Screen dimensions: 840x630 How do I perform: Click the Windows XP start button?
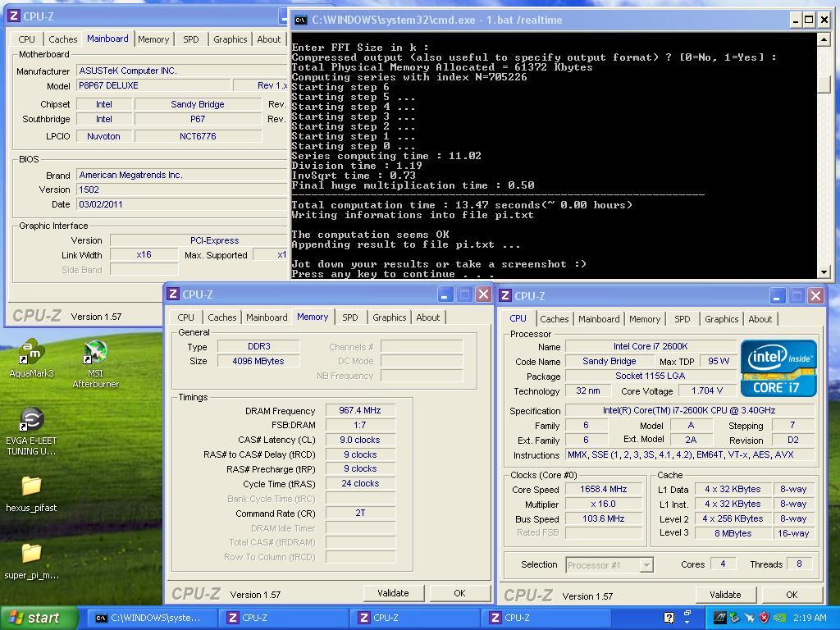39,618
